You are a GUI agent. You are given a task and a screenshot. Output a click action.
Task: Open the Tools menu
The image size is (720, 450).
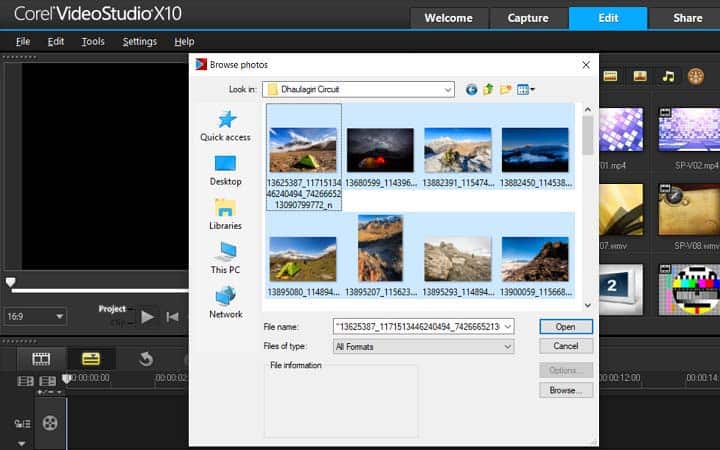point(93,42)
